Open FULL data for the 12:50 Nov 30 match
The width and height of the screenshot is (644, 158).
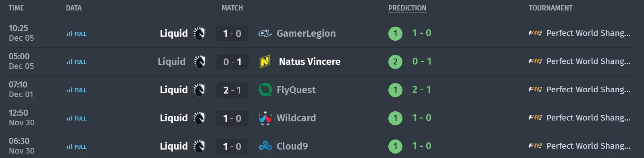(x=77, y=118)
